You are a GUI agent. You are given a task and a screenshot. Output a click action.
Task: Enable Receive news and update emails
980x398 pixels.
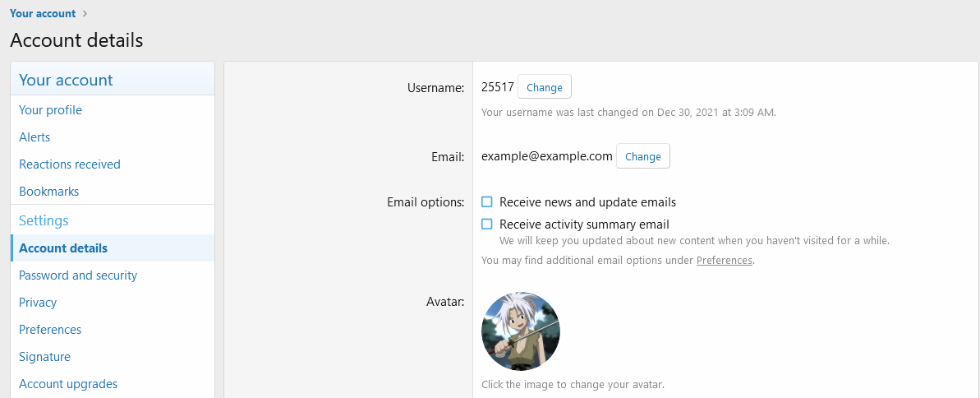click(487, 202)
